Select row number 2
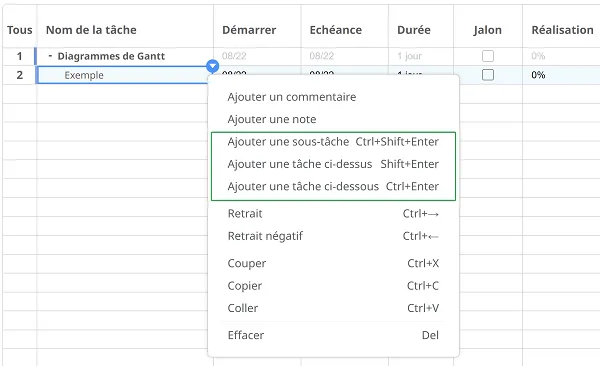 [19, 75]
